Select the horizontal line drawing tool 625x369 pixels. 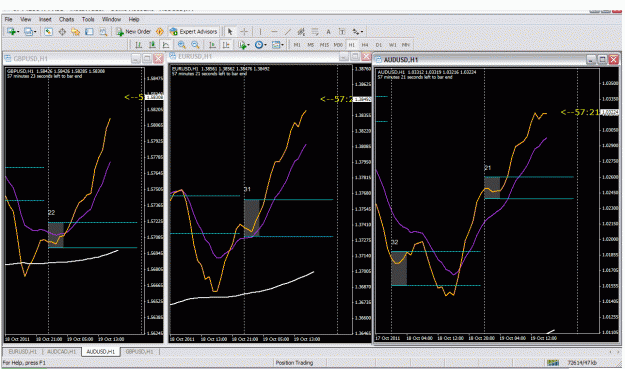274,31
